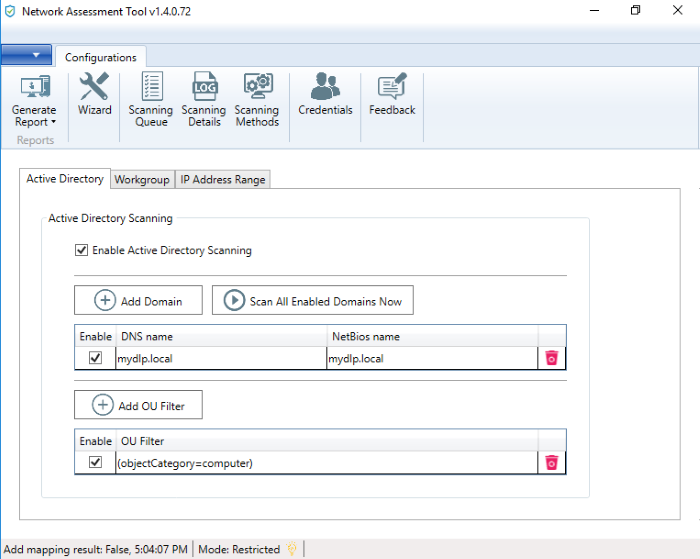The height and width of the screenshot is (559, 700).
Task: Delete the objectCategory=computer OU filter
Action: [x=551, y=462]
